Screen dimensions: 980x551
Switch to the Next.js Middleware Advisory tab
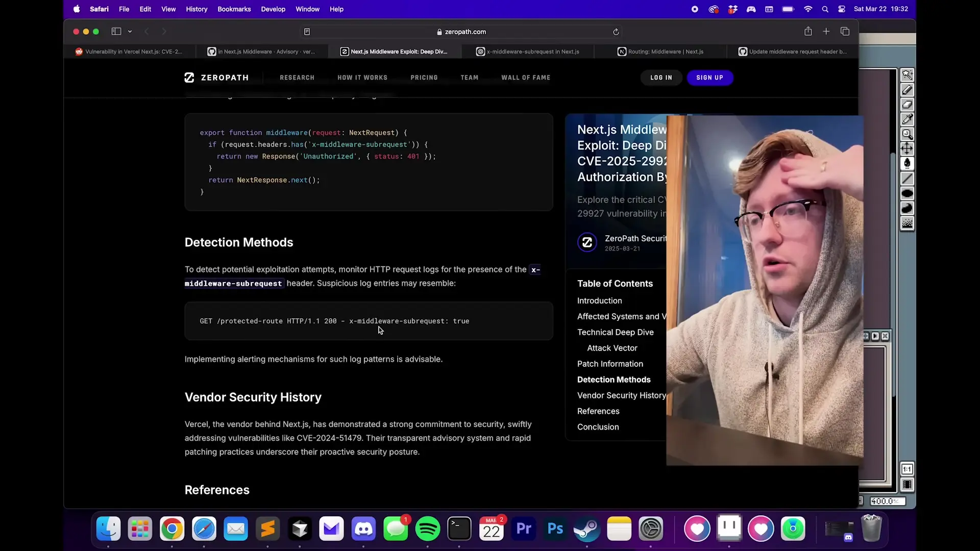[261, 52]
